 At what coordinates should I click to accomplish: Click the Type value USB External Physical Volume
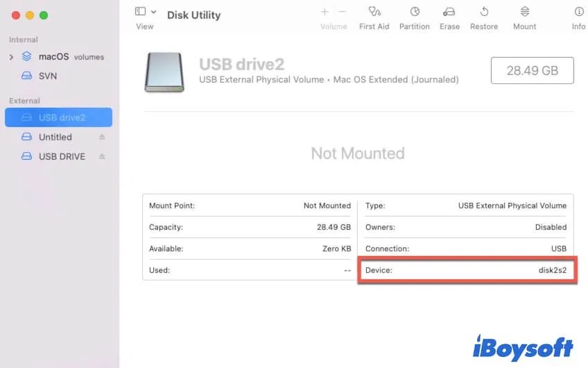coord(512,206)
